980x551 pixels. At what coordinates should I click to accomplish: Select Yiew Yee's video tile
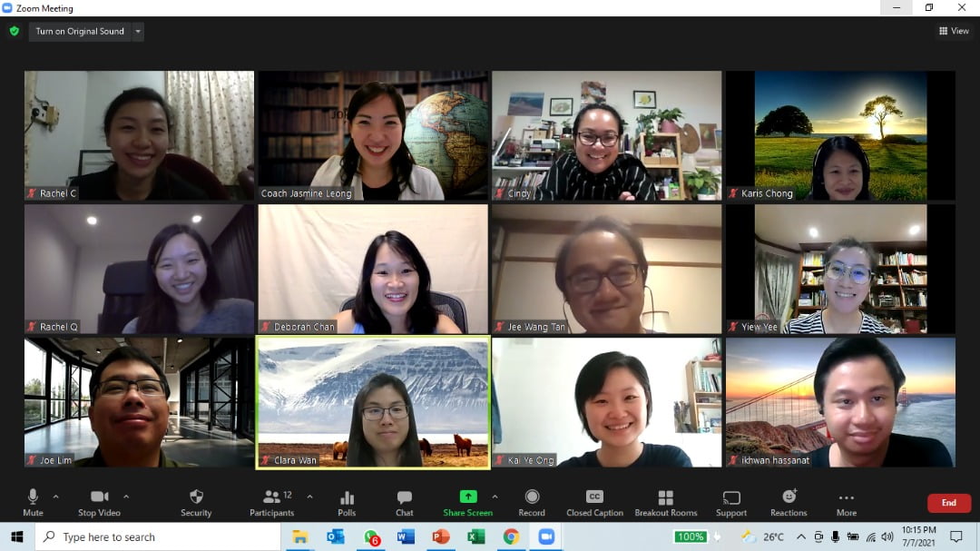pos(840,269)
